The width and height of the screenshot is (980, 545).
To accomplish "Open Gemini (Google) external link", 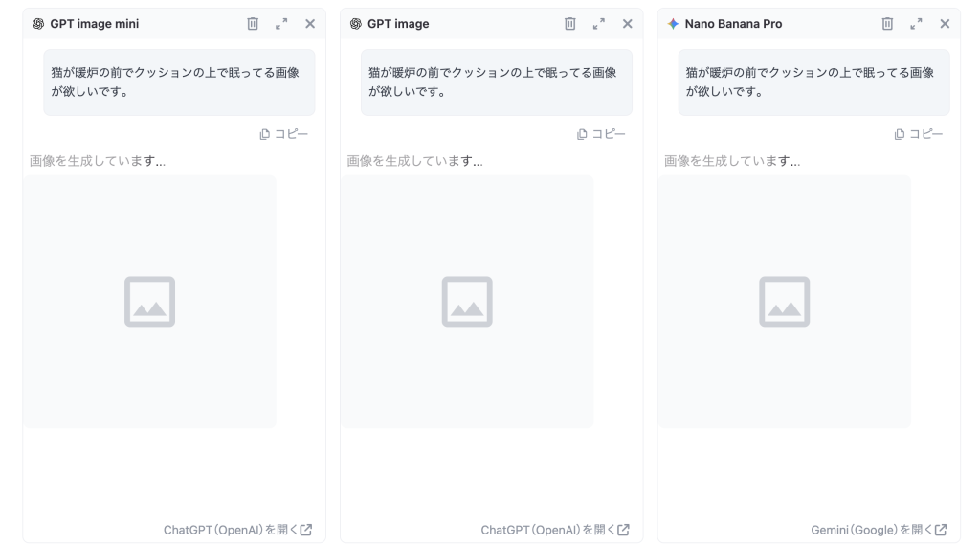I will tap(879, 530).
